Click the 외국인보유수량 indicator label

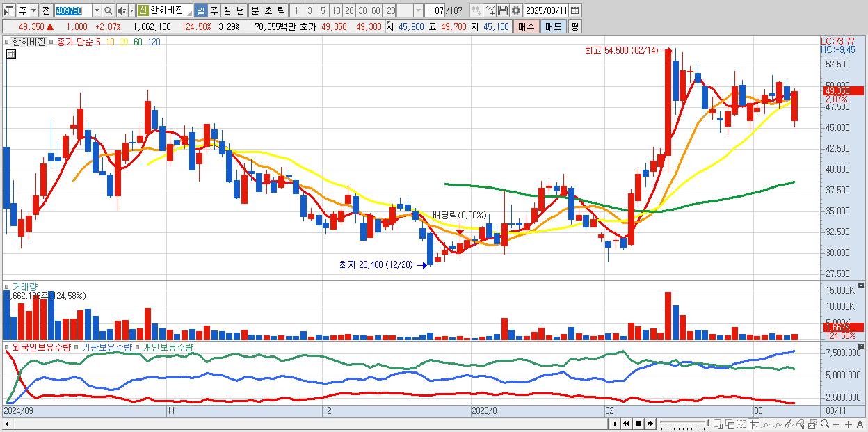click(41, 346)
